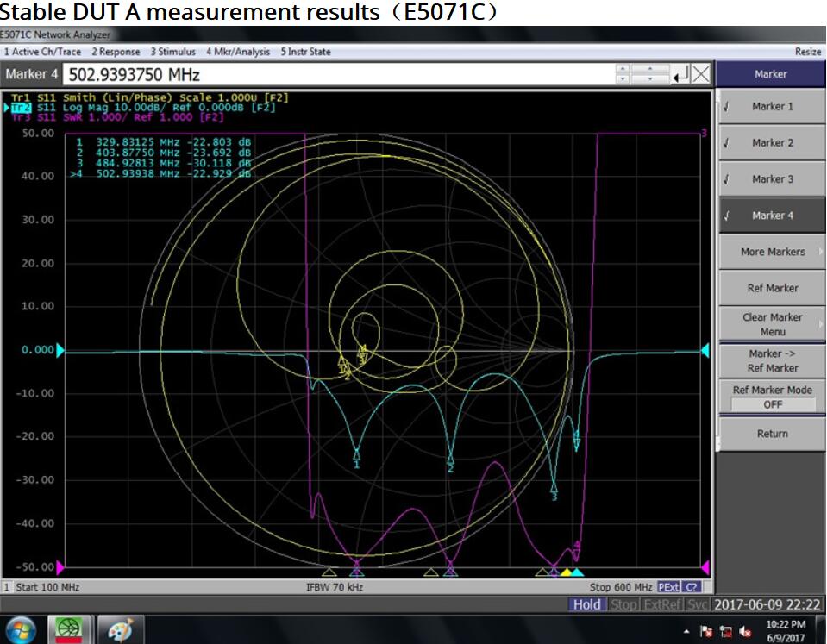Click the wide step-down arrow in the entry bar

click(x=650, y=79)
